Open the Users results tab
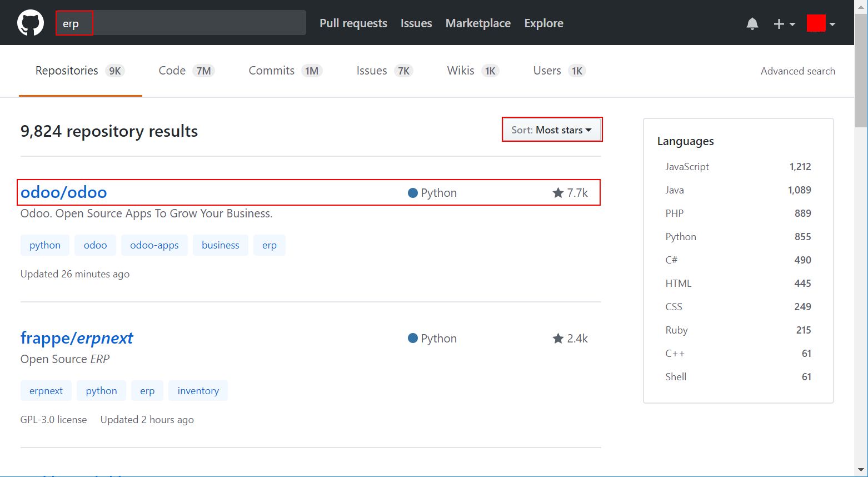 tap(559, 71)
